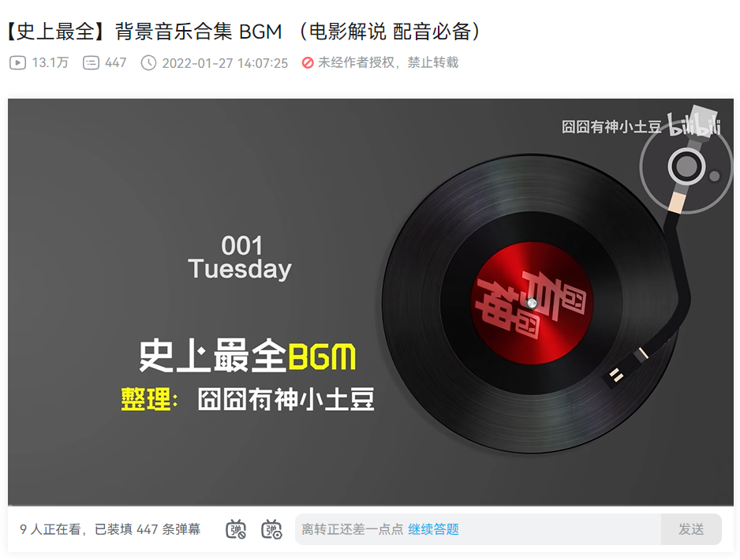
Task: Click the danmaku count icon beside 447
Action: point(91,63)
